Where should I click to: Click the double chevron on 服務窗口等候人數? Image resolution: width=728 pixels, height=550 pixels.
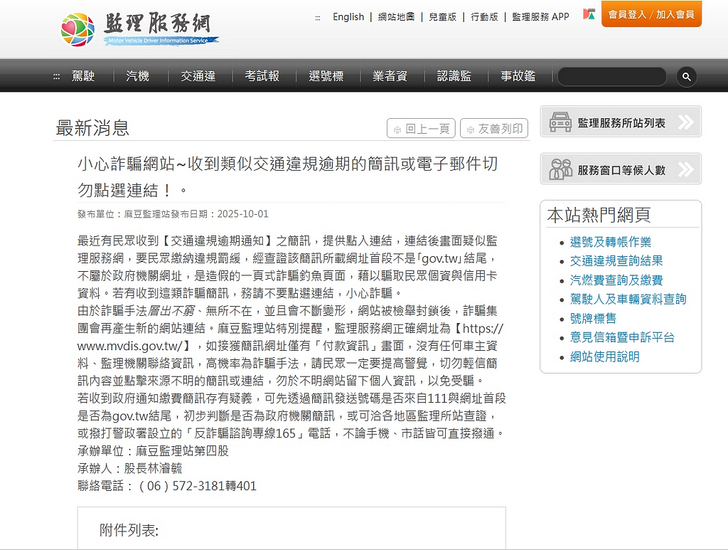point(687,170)
